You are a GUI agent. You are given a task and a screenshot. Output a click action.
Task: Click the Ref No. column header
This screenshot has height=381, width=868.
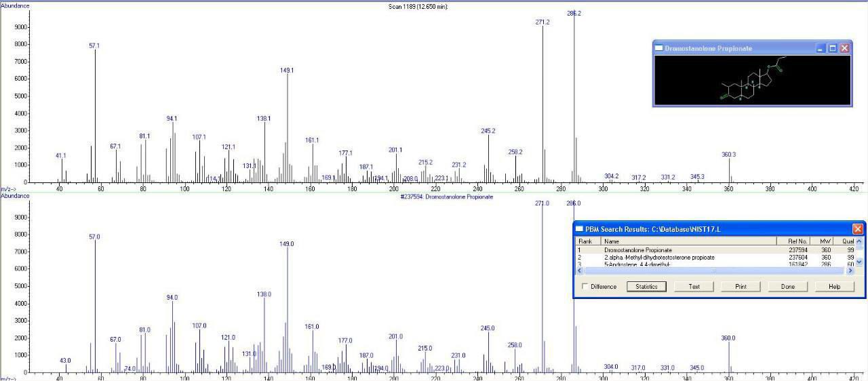tap(797, 241)
